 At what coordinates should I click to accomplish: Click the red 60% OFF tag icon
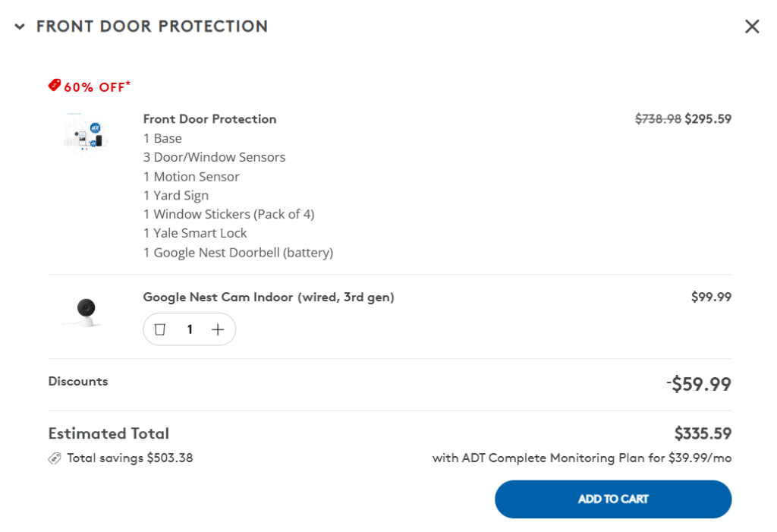54,86
